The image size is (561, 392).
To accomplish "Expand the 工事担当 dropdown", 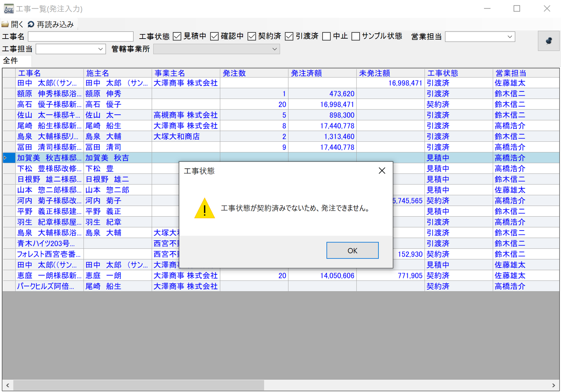I will [100, 49].
